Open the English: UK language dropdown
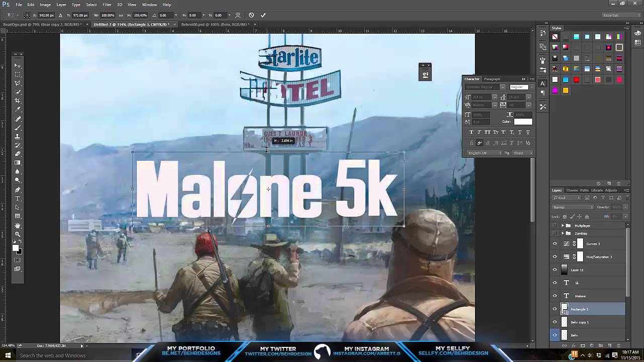This screenshot has width=644, height=362. pyautogui.click(x=483, y=153)
